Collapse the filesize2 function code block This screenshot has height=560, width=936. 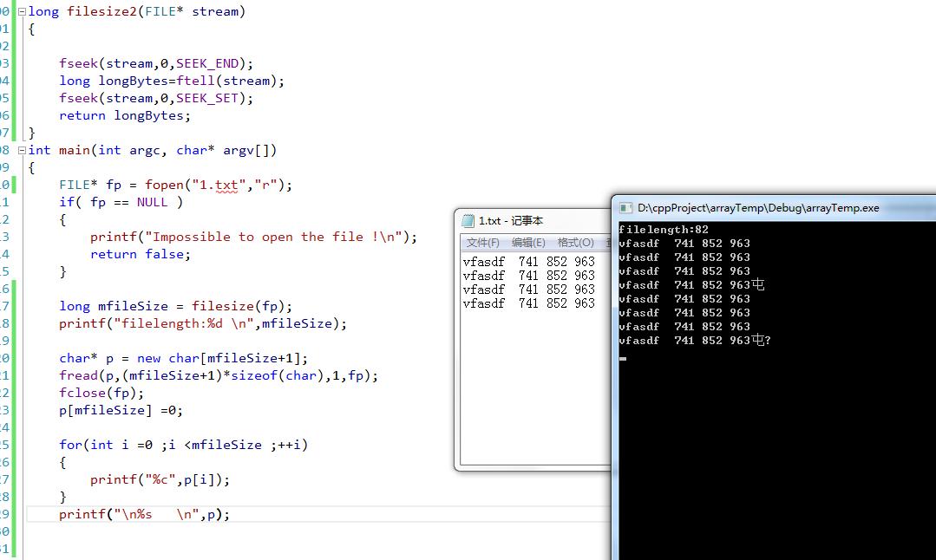(22, 11)
